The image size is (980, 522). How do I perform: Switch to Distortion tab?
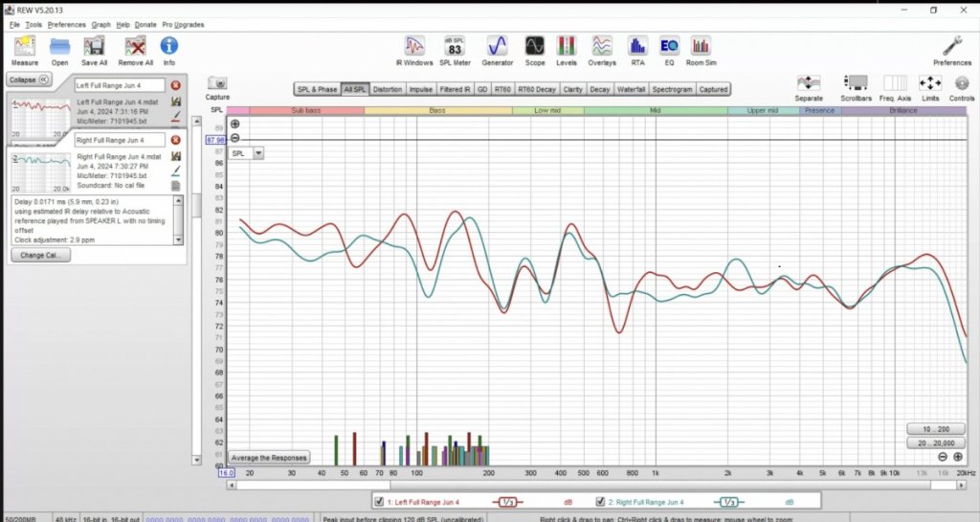pos(388,89)
